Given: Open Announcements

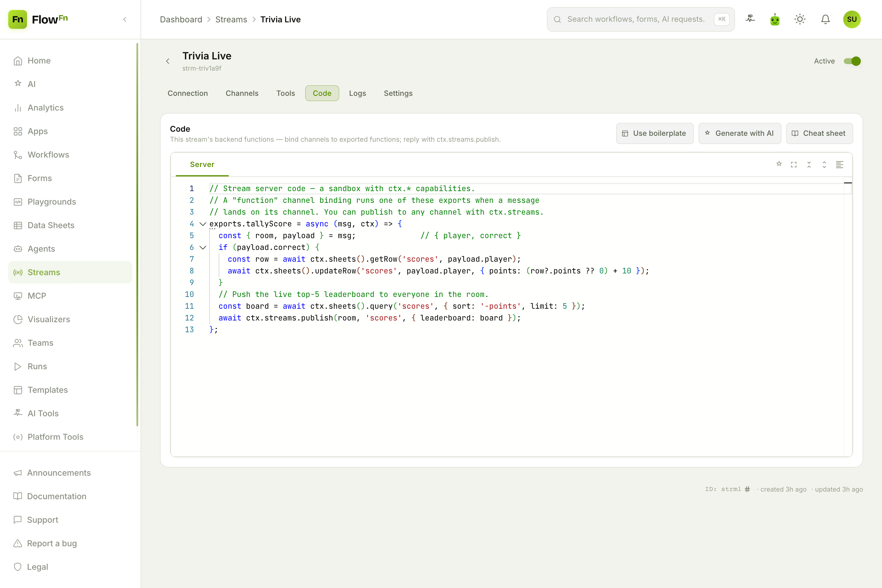Looking at the screenshot, I should (x=70, y=472).
